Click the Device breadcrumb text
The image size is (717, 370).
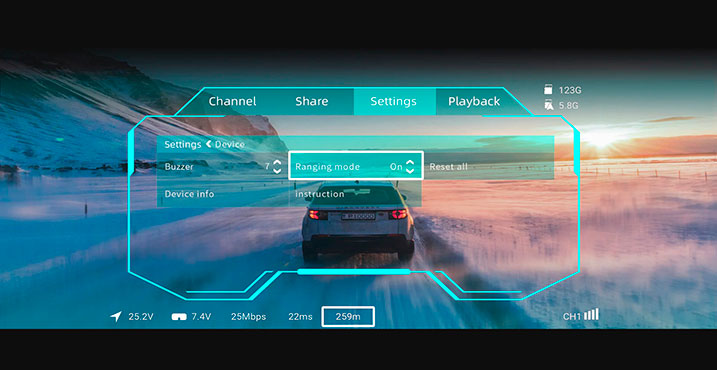pyautogui.click(x=230, y=145)
